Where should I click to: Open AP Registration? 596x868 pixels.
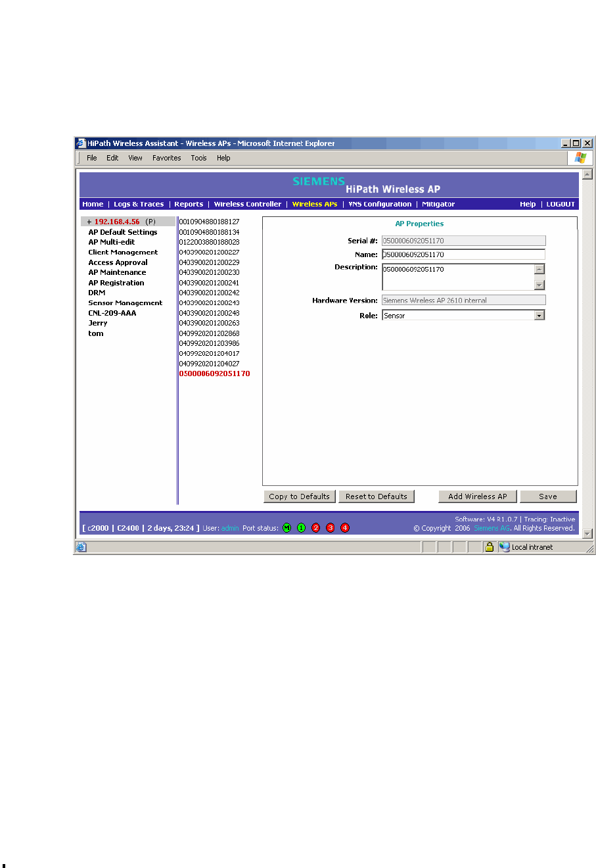click(x=116, y=283)
